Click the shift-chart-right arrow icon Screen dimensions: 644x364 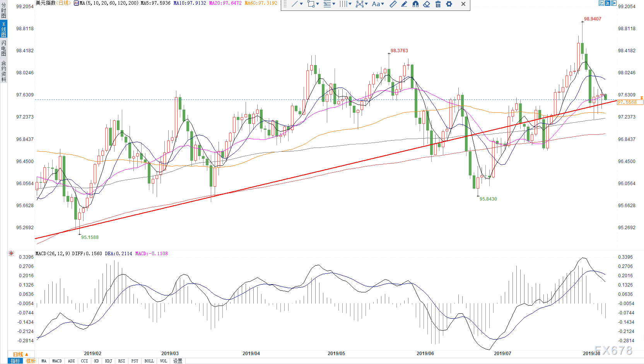pos(613,3)
